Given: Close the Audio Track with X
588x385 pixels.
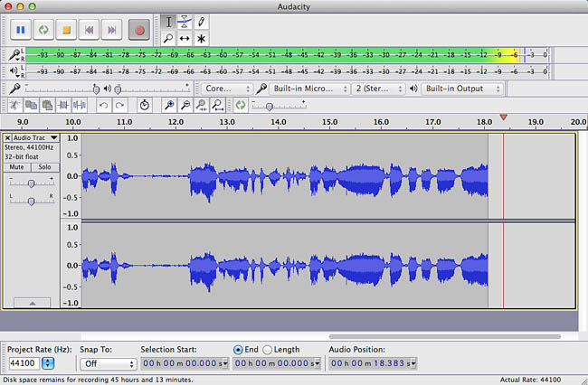Looking at the screenshot, I should click(x=7, y=137).
